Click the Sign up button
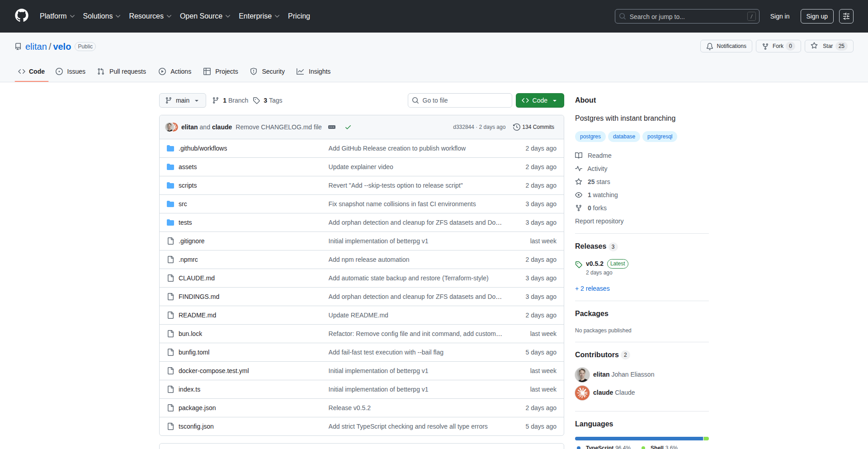The image size is (868, 449). coord(816,16)
